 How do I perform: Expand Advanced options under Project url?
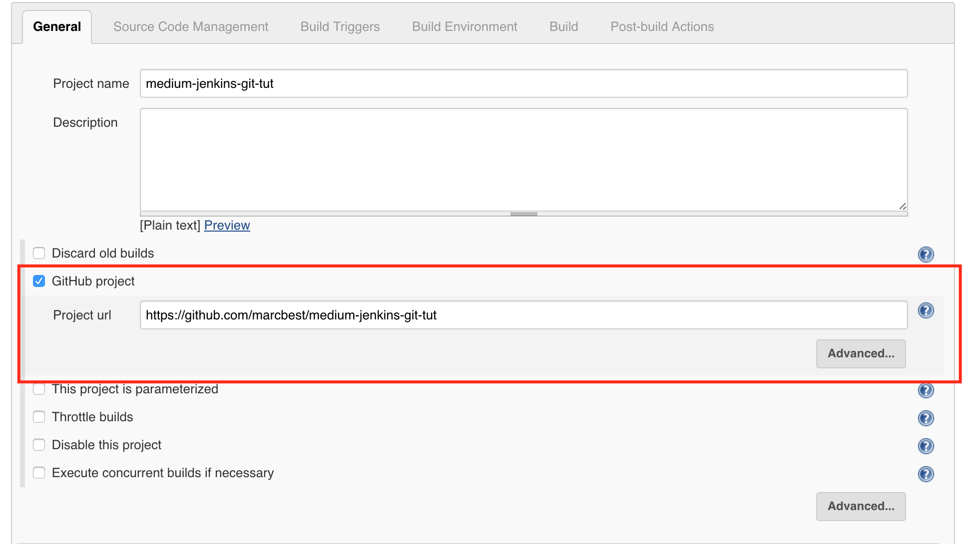click(x=860, y=353)
